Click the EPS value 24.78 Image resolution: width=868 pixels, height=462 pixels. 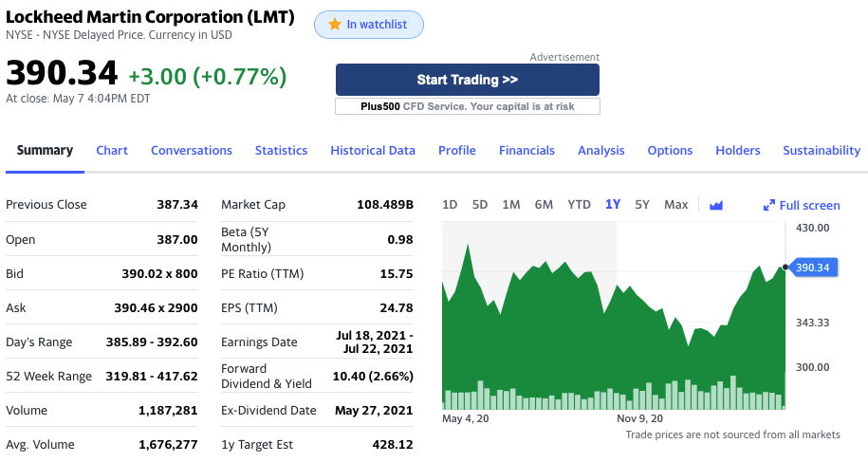[397, 307]
